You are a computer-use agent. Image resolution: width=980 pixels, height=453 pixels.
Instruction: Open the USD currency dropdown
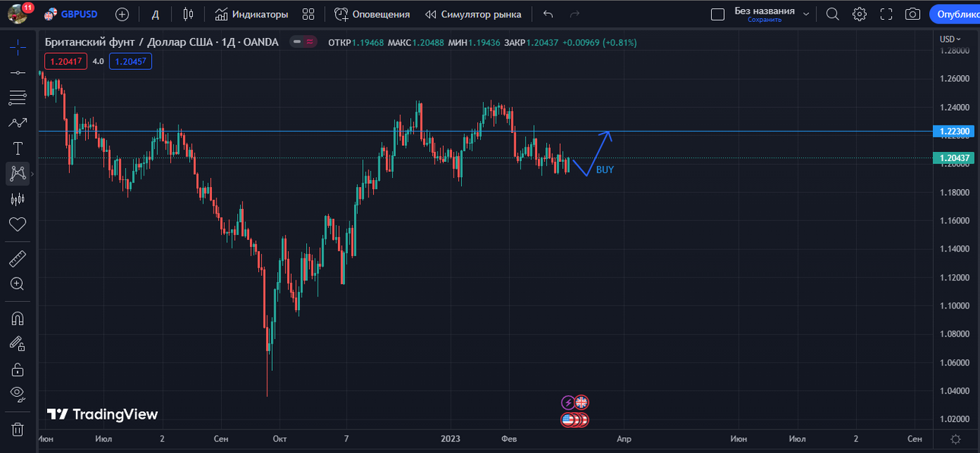pyautogui.click(x=950, y=39)
